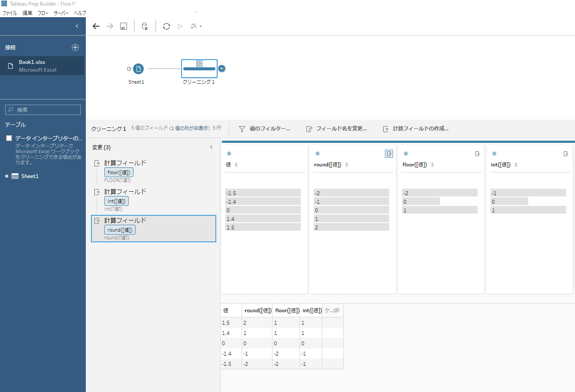Add step after クリーニング 1 plus
Image resolution: width=575 pixels, height=392 pixels.
coord(221,69)
